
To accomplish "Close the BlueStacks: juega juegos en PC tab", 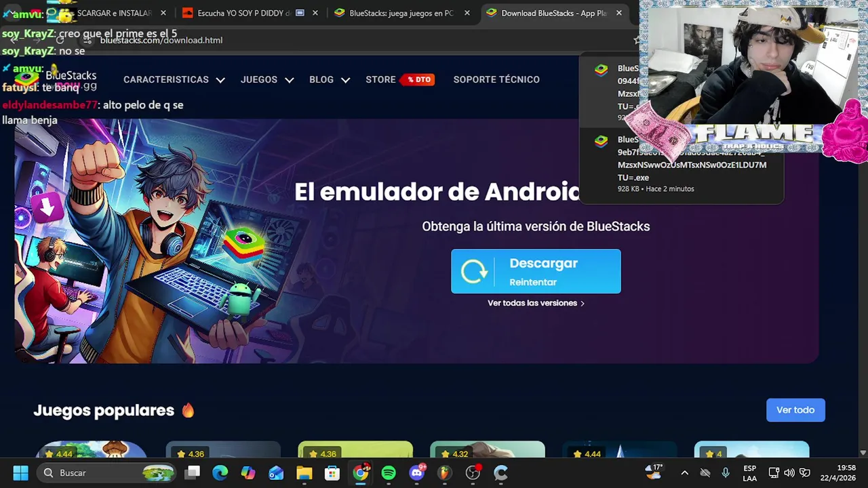I will pyautogui.click(x=467, y=13).
